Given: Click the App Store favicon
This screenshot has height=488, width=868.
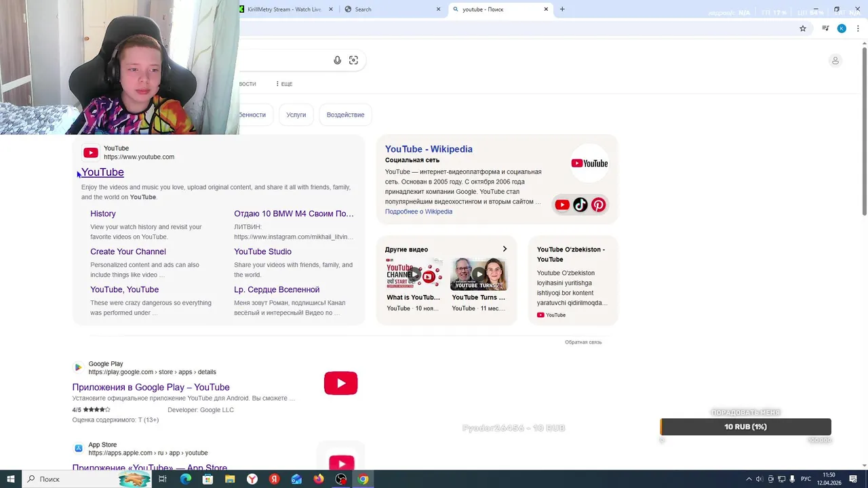Looking at the screenshot, I should coord(79,448).
